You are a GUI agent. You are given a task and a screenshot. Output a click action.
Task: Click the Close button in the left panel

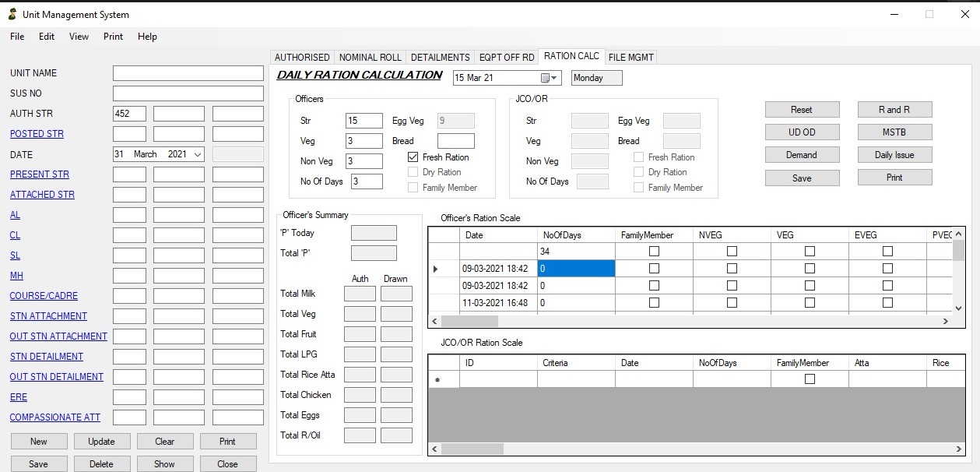[228, 464]
